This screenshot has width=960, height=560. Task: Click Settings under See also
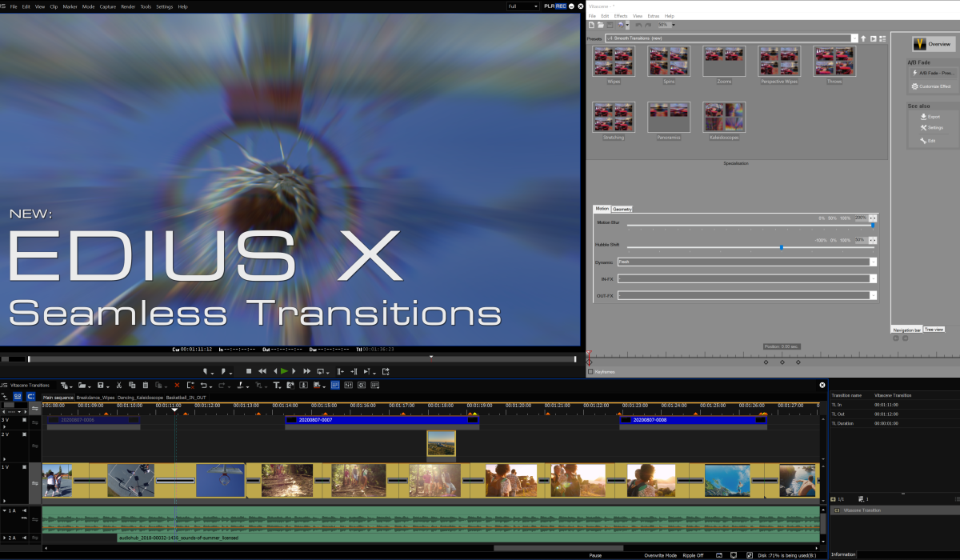tap(934, 128)
